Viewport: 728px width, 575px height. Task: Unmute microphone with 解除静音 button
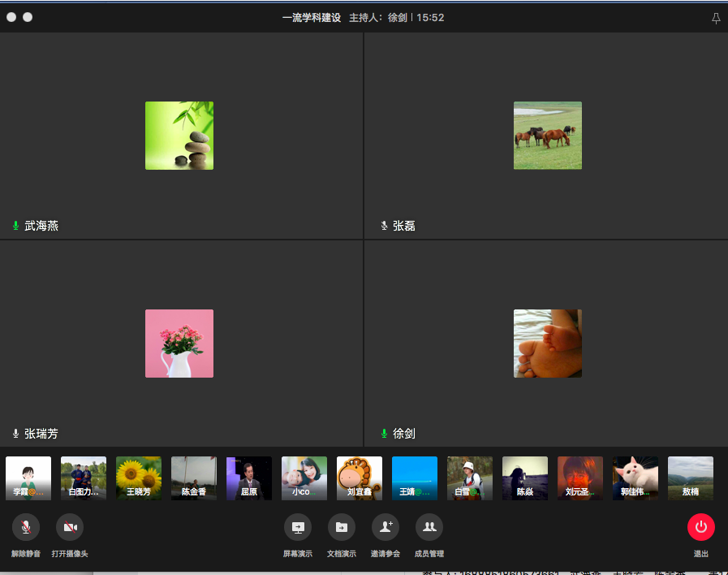tap(26, 528)
